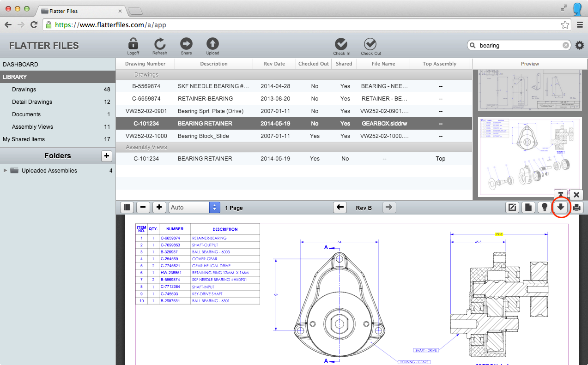This screenshot has height=365, width=588.
Task: Open Drawings in the library sidebar
Action: [58, 90]
